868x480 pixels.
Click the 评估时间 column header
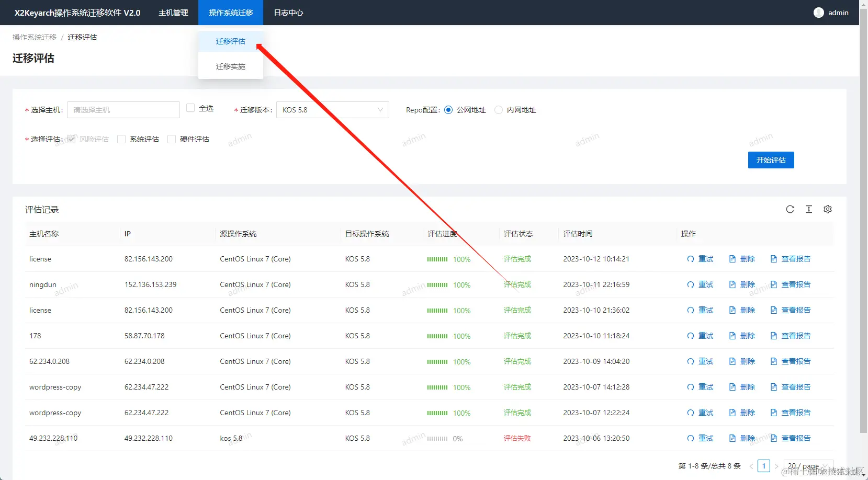coord(578,234)
